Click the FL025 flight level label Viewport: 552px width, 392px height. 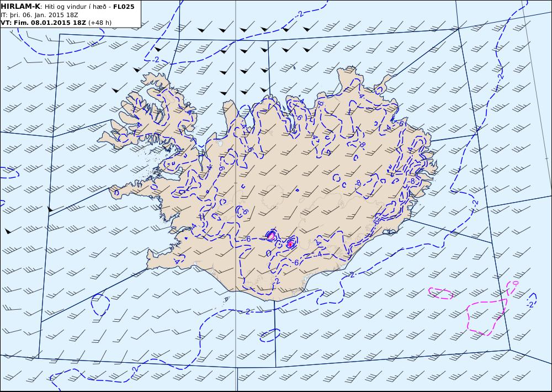click(124, 7)
